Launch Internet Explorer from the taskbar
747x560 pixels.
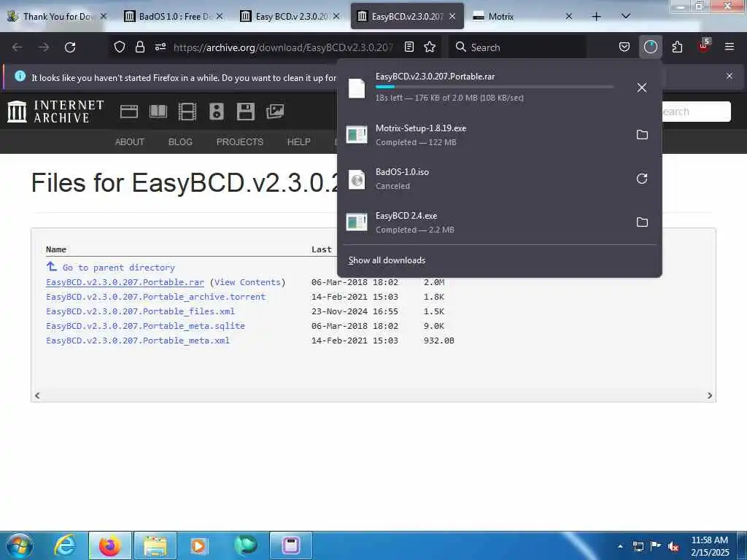coord(65,545)
